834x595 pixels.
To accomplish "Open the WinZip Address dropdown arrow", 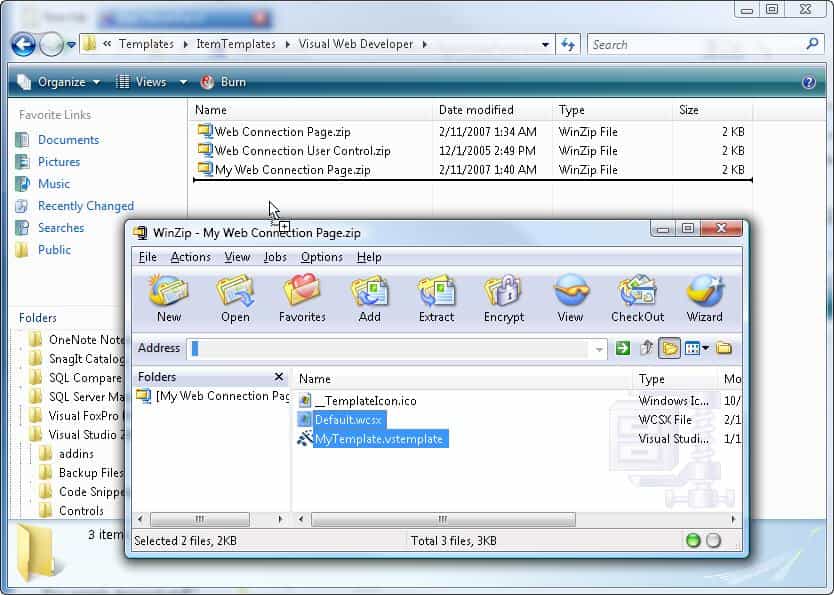I will [x=599, y=349].
